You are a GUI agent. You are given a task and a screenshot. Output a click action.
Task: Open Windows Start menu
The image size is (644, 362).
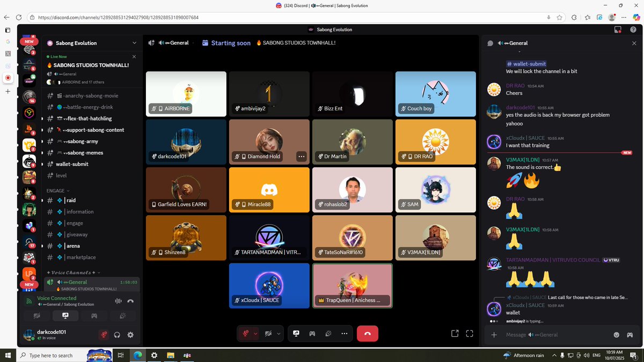[x=8, y=355]
